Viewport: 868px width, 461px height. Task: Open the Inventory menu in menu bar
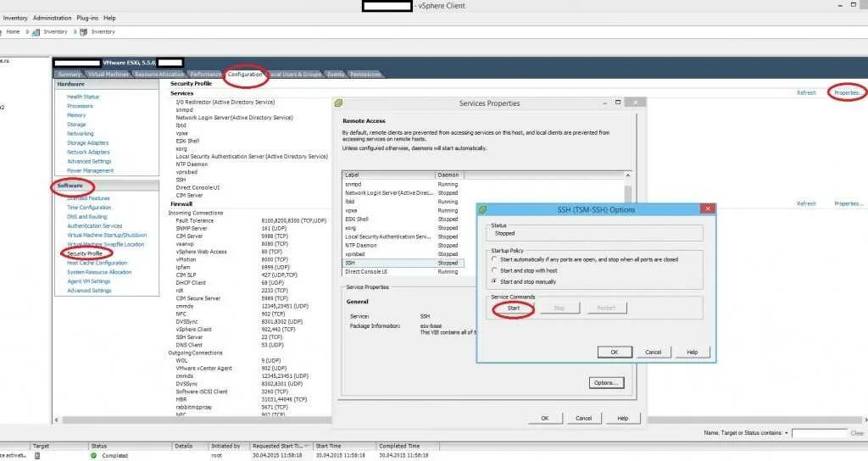[15, 18]
